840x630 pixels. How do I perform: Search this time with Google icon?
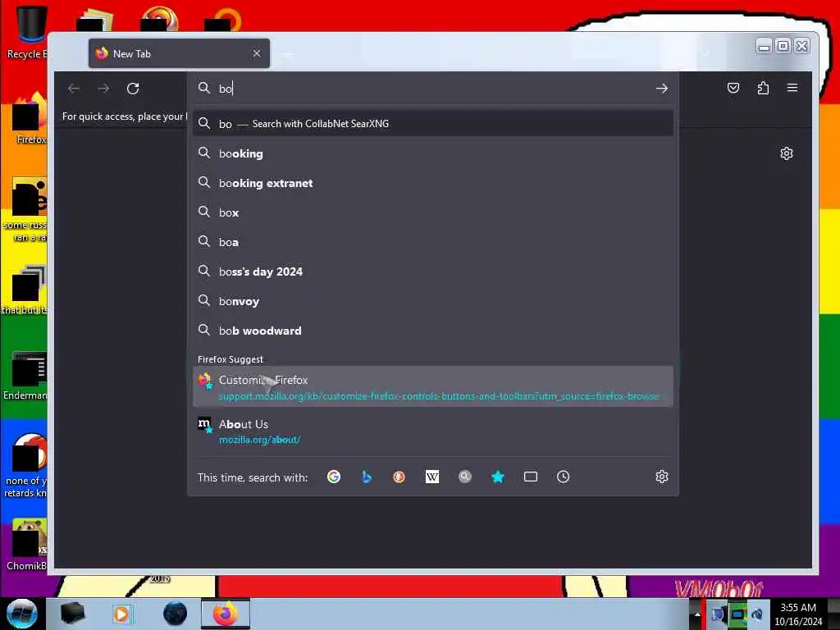334,477
